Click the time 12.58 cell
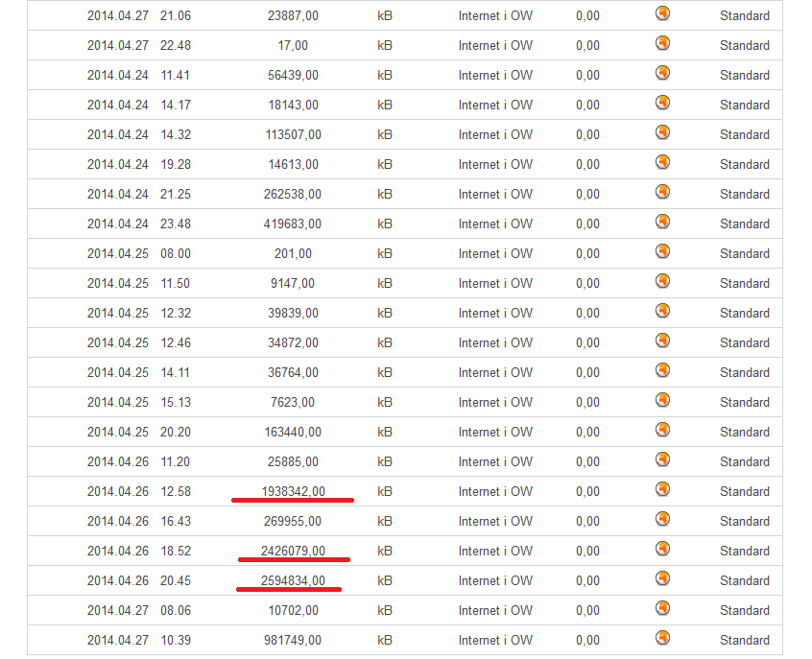The image size is (812, 659). point(176,492)
